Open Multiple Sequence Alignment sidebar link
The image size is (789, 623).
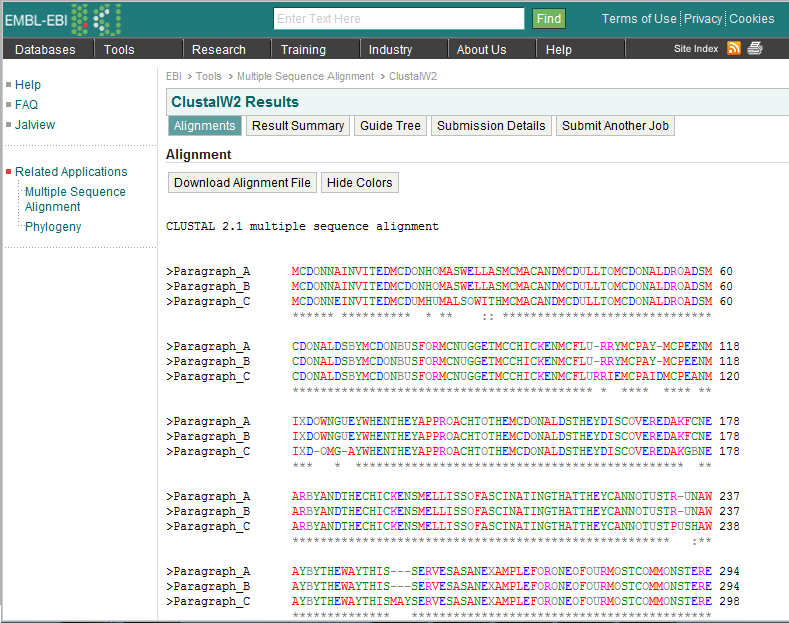[x=75, y=199]
